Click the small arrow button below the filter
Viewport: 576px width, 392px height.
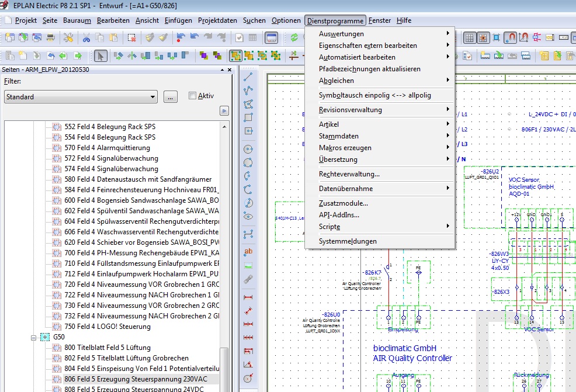pos(224,110)
